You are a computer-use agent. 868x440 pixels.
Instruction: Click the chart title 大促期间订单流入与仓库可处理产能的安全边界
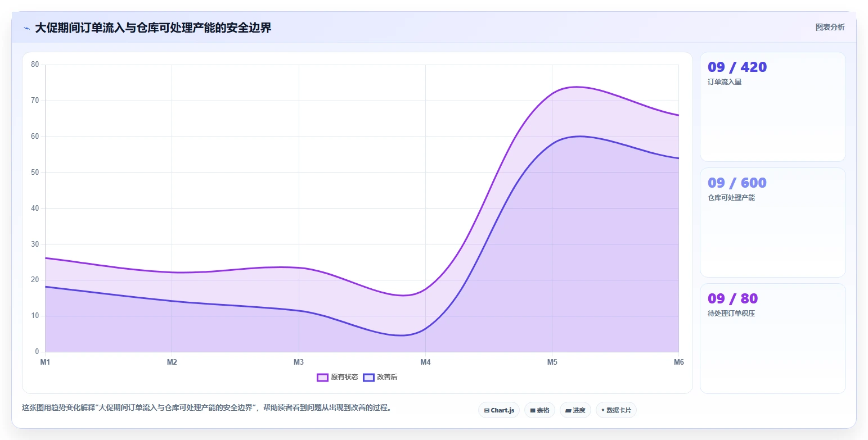click(153, 28)
